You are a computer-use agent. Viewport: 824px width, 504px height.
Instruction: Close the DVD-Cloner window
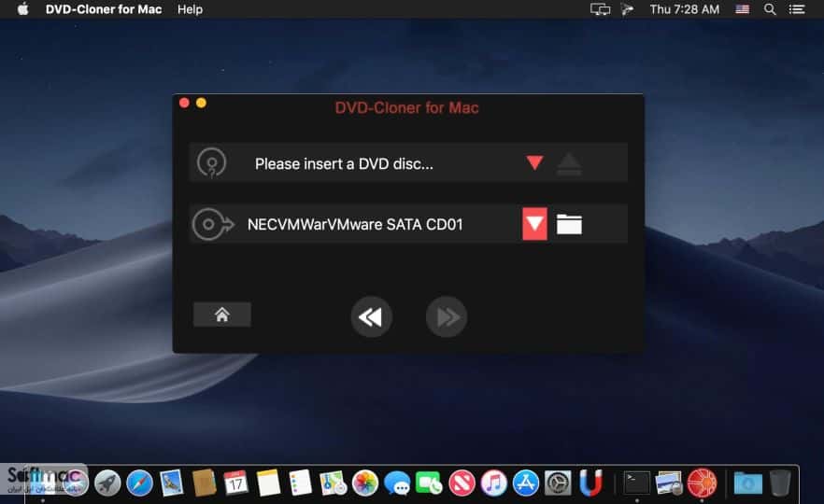point(184,103)
